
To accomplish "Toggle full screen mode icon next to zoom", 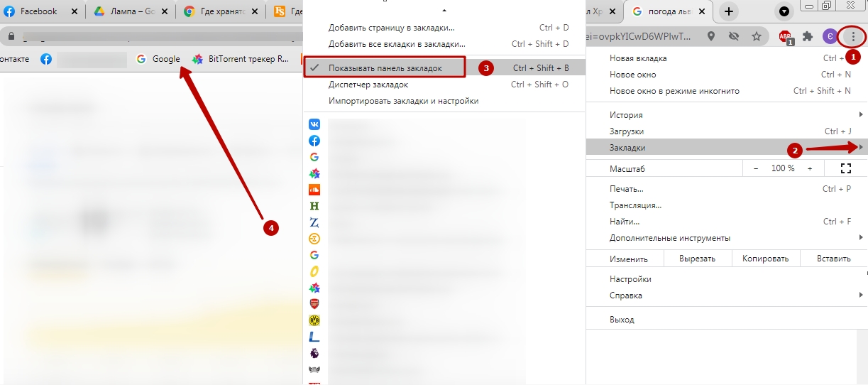I will 845,168.
